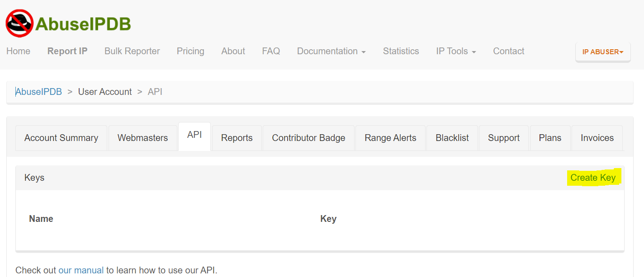Select the active API tab

coord(194,136)
